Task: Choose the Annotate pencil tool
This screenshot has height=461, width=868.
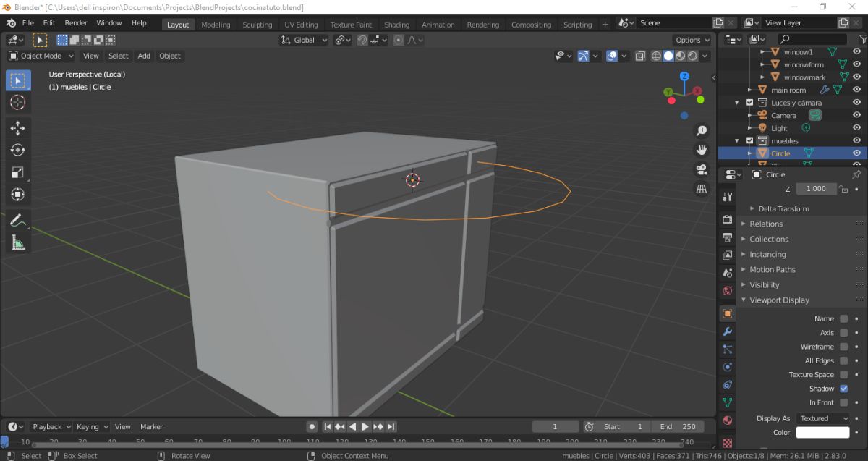Action: [x=18, y=221]
